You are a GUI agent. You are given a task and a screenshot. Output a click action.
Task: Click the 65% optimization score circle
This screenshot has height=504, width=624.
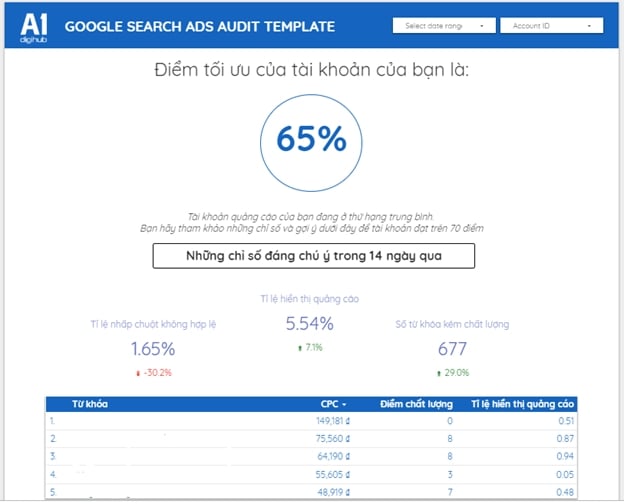pyautogui.click(x=311, y=143)
